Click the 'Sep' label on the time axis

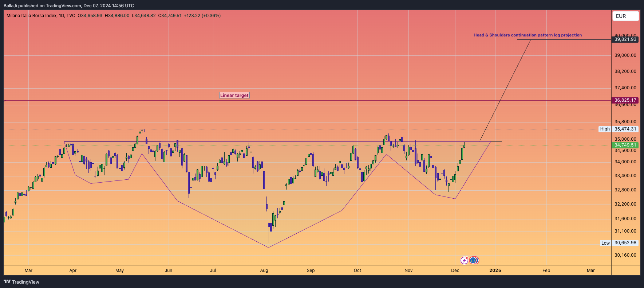pos(311,271)
